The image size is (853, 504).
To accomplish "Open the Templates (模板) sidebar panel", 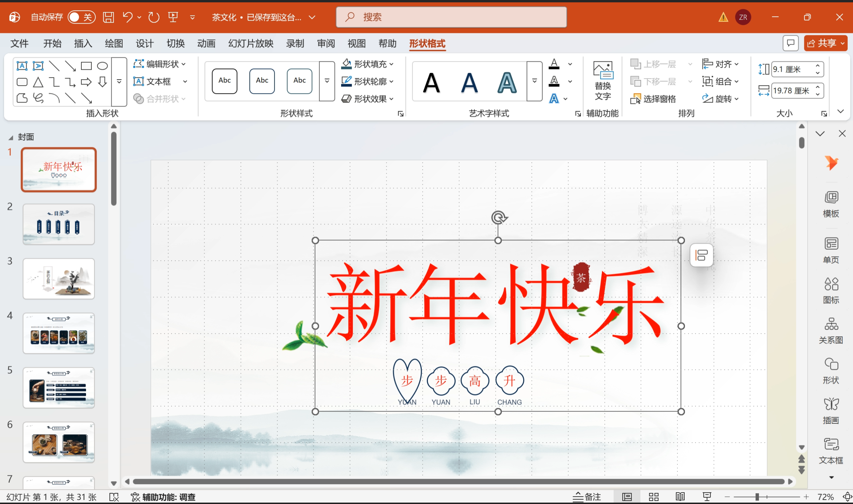I will (831, 204).
